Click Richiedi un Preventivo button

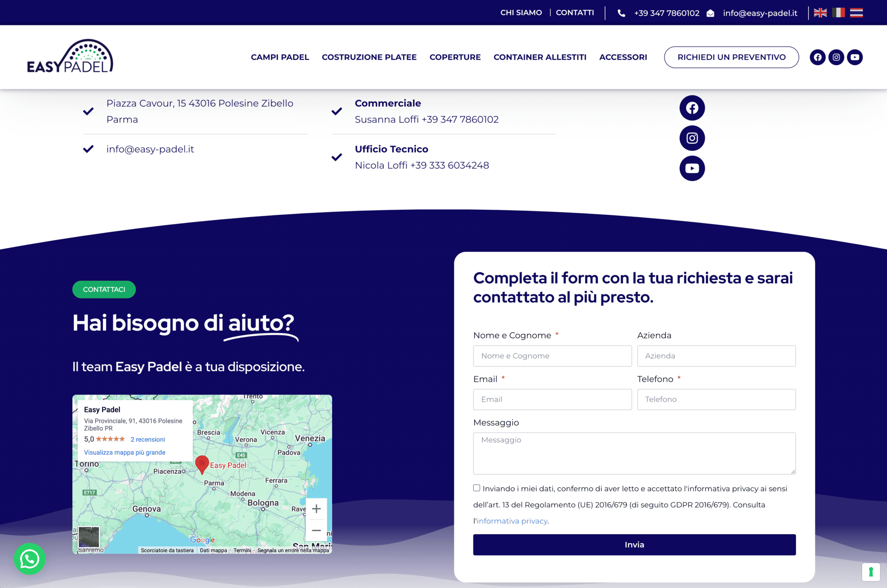click(x=731, y=57)
